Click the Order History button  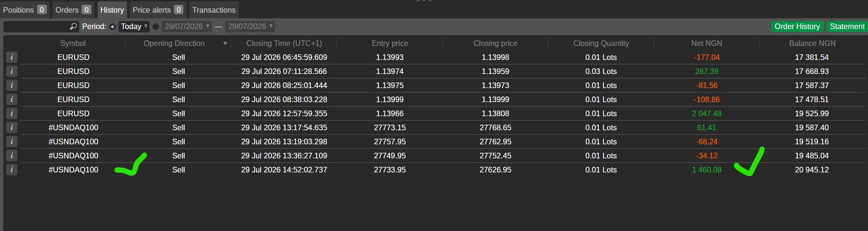click(797, 27)
